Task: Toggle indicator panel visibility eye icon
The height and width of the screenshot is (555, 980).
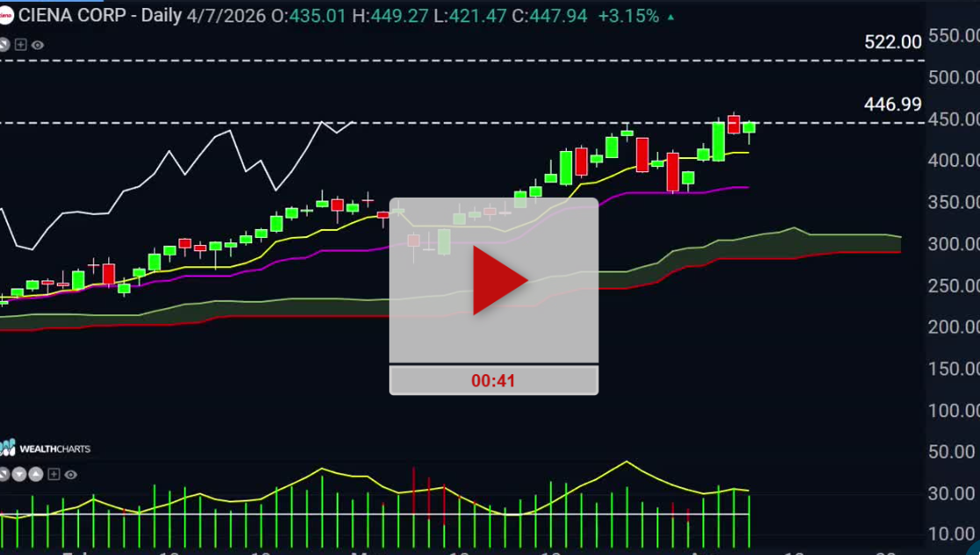Action: [70, 475]
